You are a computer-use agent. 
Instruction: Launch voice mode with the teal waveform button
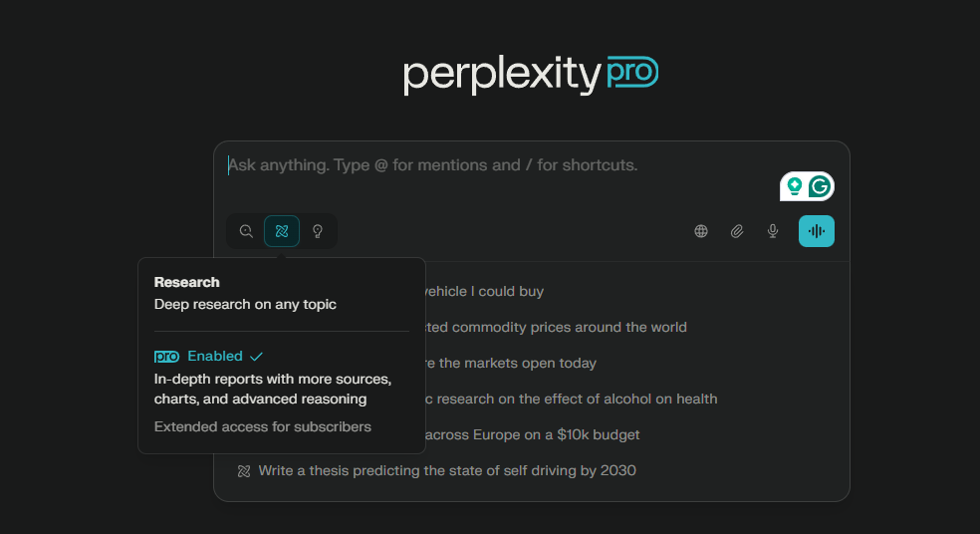tap(817, 231)
